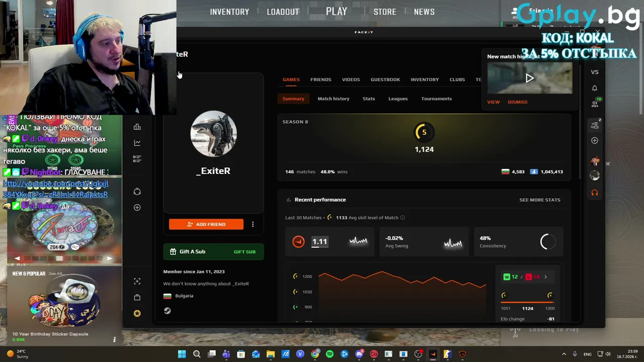Open the Inventory profile tab

point(425,79)
